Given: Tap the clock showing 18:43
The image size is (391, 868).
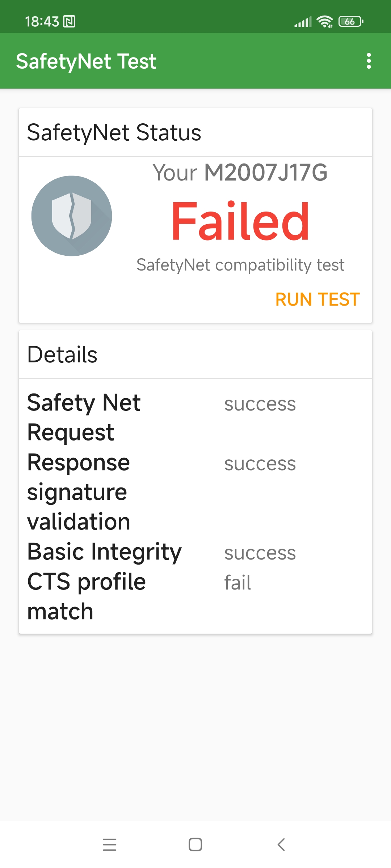Looking at the screenshot, I should [x=42, y=22].
